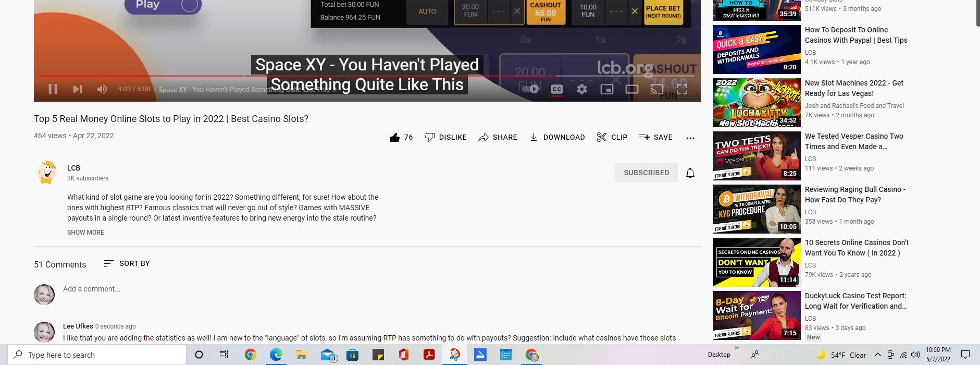Open Calendar app on taskbar
980x365 pixels.
click(505, 355)
